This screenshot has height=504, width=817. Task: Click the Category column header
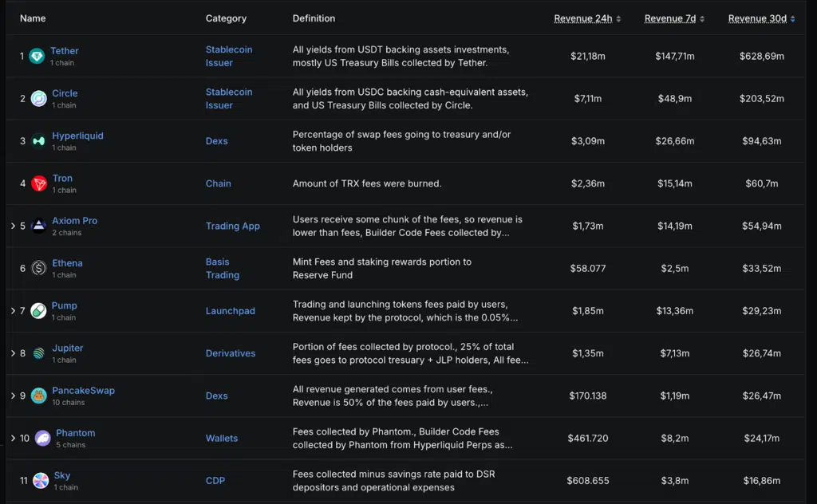(x=225, y=18)
